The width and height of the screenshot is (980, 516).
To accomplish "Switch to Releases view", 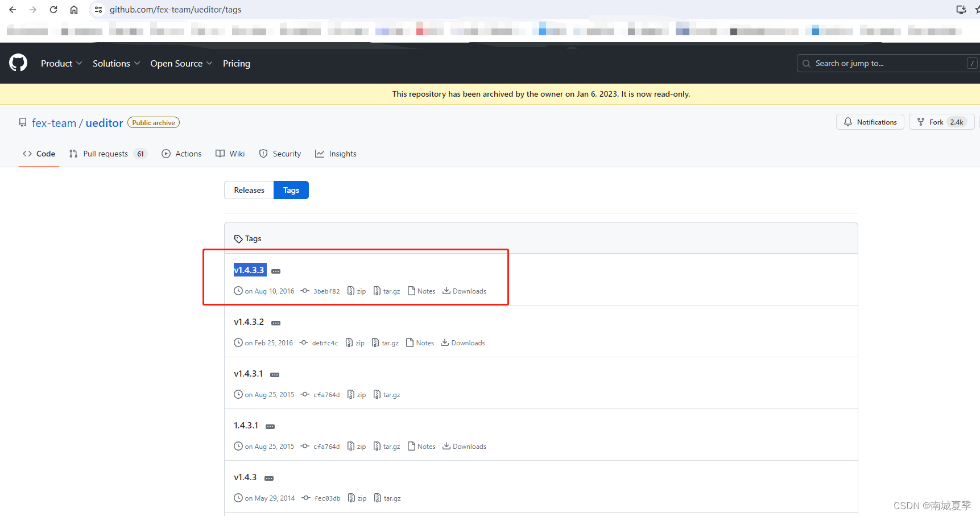I will [x=249, y=190].
